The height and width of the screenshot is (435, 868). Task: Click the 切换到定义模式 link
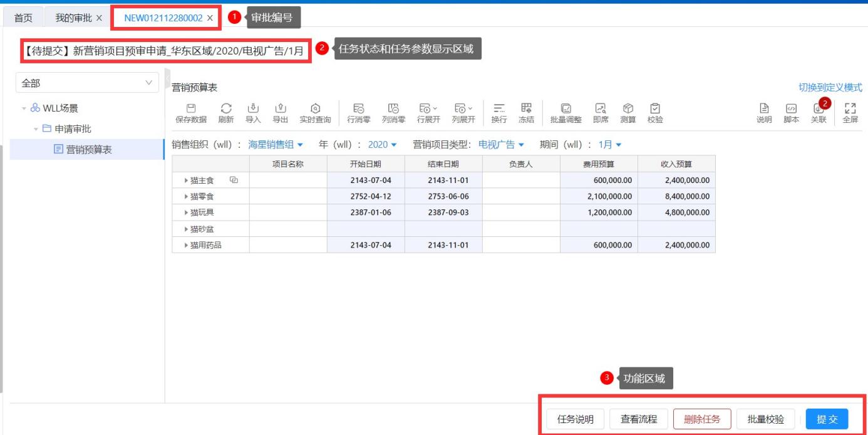(x=830, y=88)
